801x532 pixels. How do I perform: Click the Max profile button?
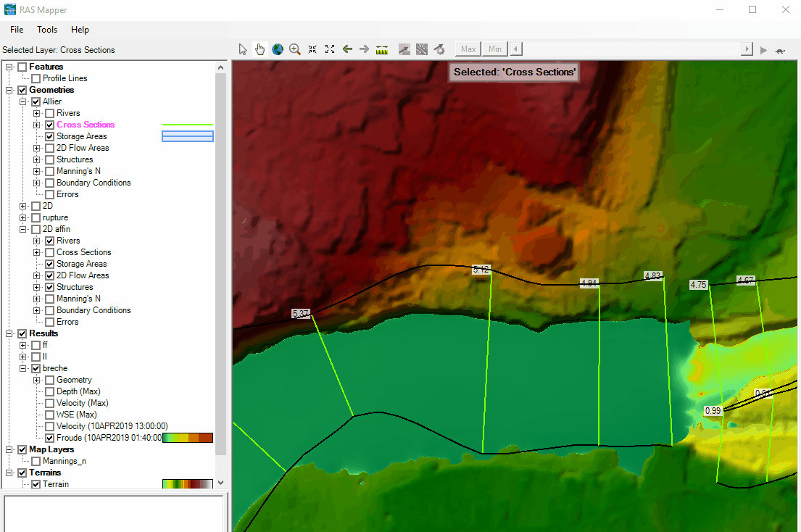[x=468, y=49]
